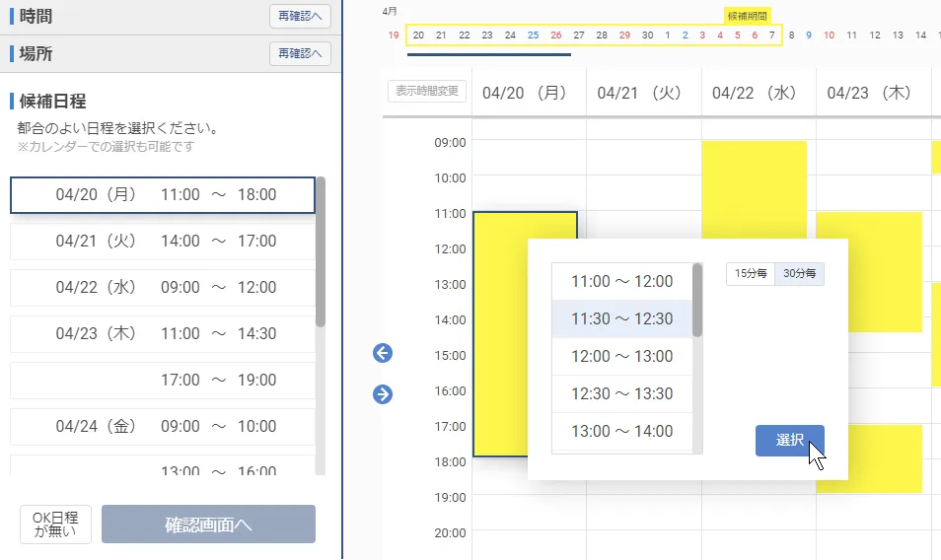Pick the 12:30～13:30 time option
The image size is (941, 560).
coord(621,393)
